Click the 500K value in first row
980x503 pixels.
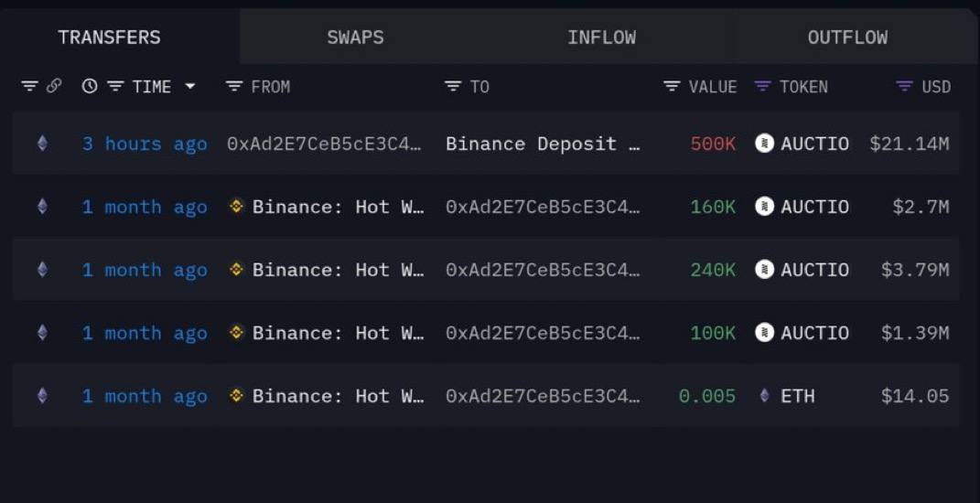tap(713, 144)
